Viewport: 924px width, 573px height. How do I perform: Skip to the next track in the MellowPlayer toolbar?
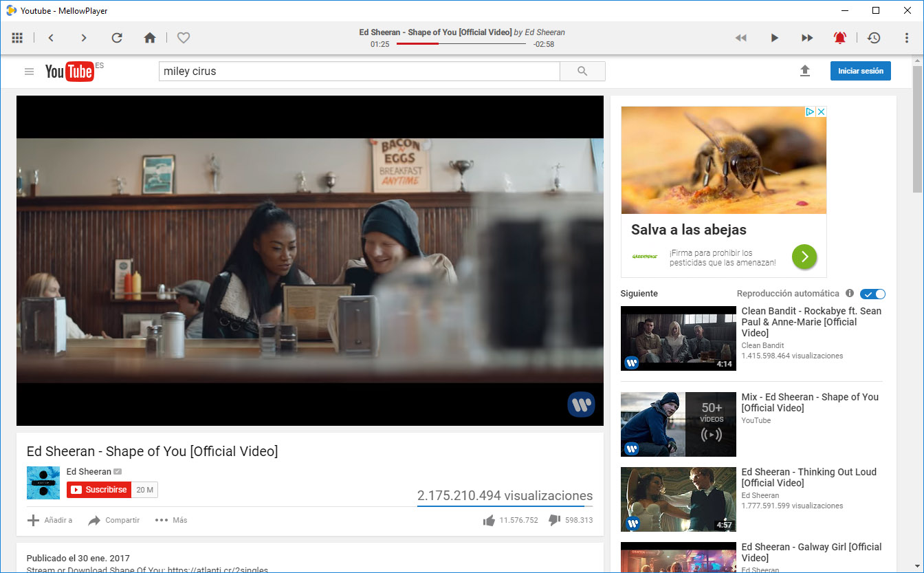807,38
